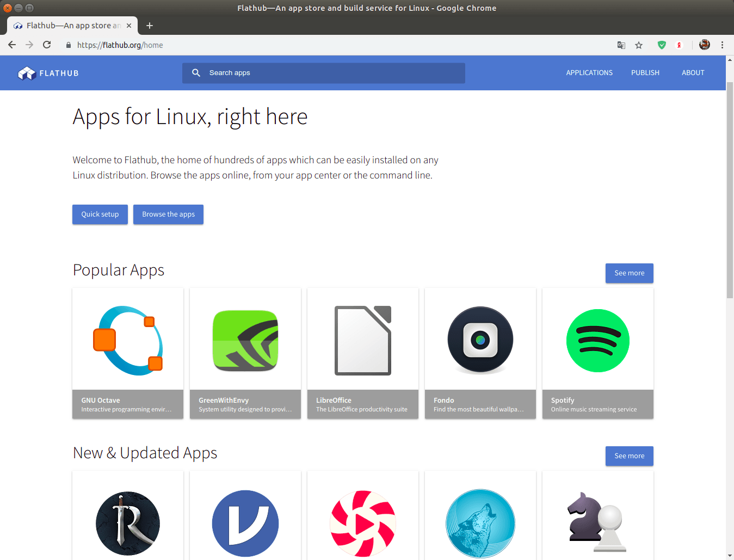This screenshot has width=734, height=560.
Task: Open the Yandex extension icon
Action: pyautogui.click(x=679, y=45)
